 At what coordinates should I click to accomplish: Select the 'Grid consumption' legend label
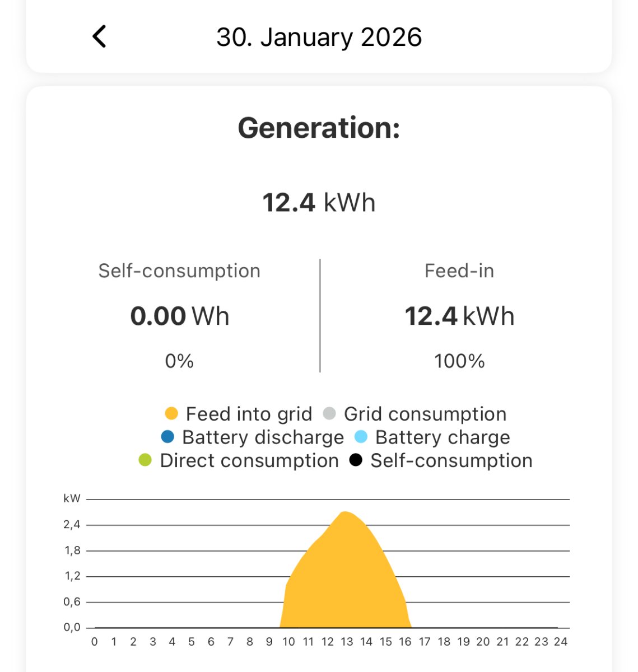click(425, 414)
